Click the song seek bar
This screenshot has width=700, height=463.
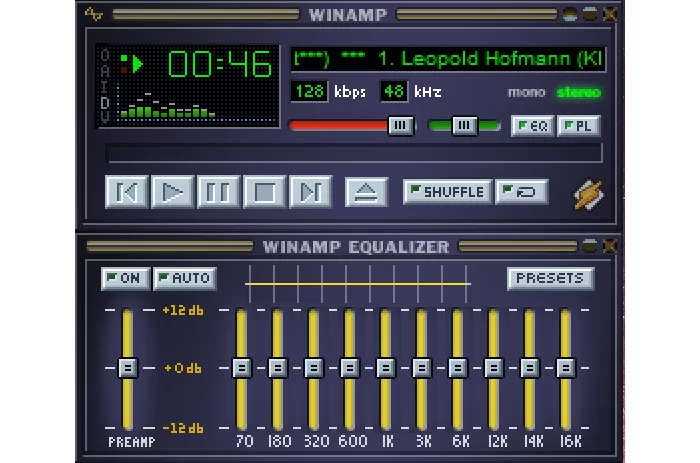pos(354,153)
